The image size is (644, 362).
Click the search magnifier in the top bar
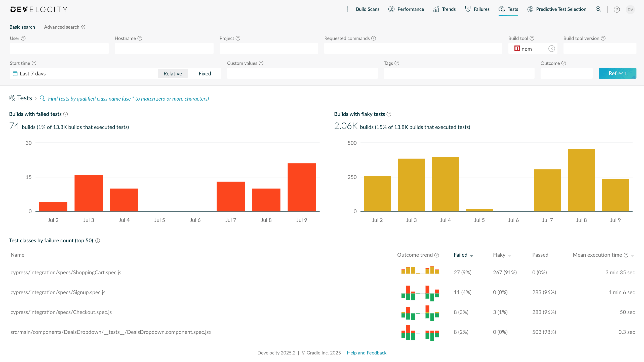[598, 9]
